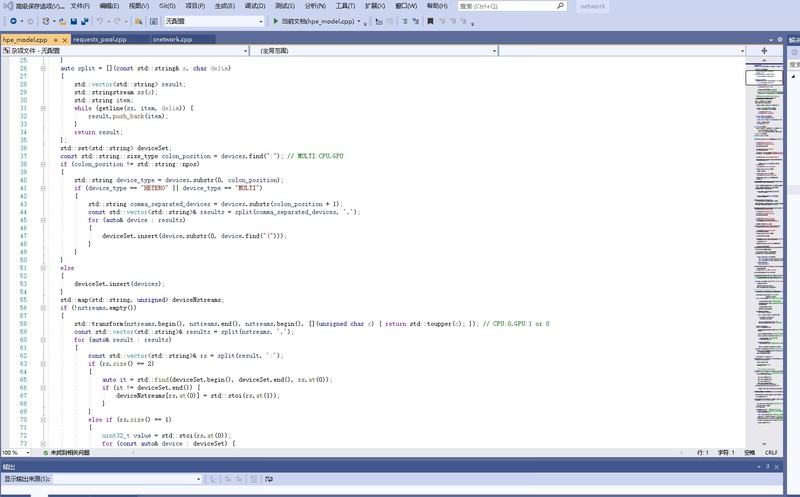Viewport: 800px width, 497px height.
Task: Click the navigate backward arrow icon
Action: tap(13, 21)
